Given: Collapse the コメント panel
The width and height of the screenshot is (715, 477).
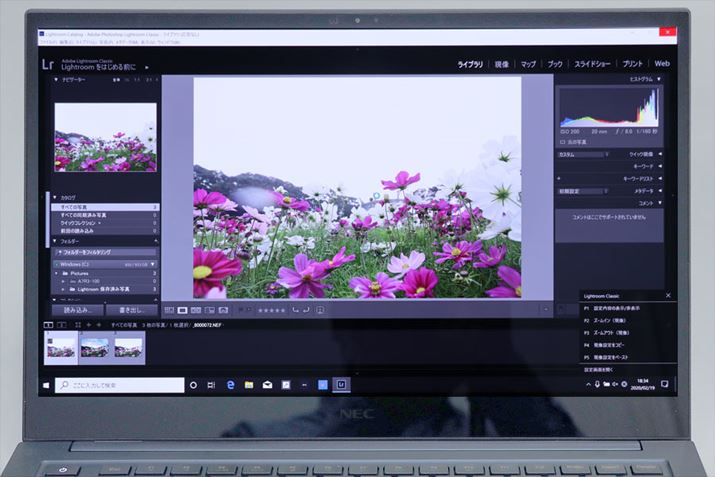Looking at the screenshot, I should click(x=660, y=203).
